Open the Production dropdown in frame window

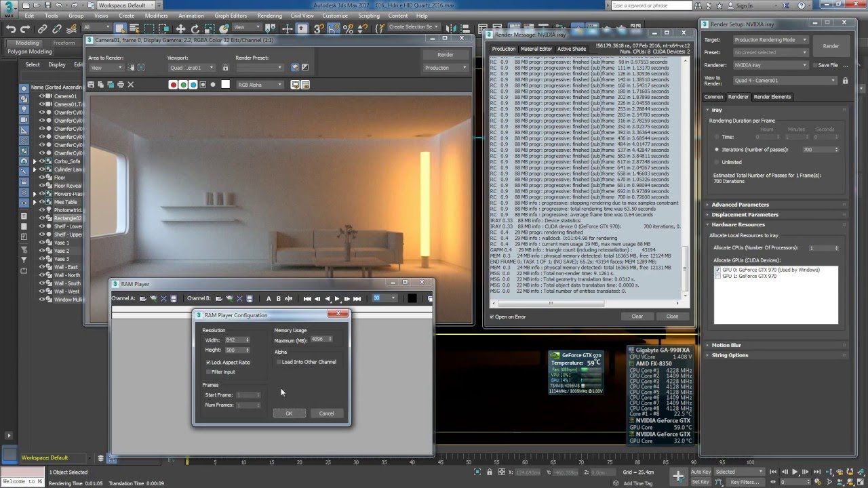446,68
